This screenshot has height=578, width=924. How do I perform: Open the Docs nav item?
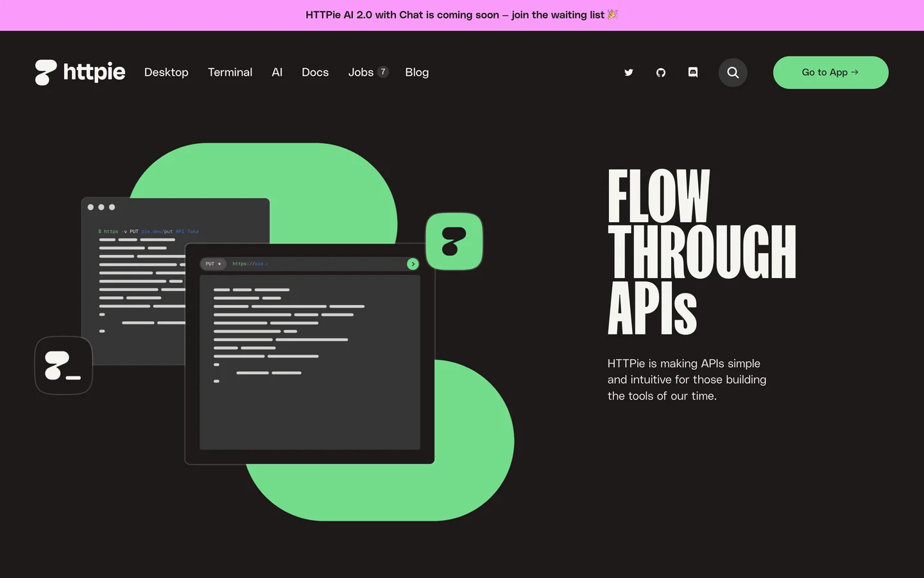pyautogui.click(x=315, y=73)
